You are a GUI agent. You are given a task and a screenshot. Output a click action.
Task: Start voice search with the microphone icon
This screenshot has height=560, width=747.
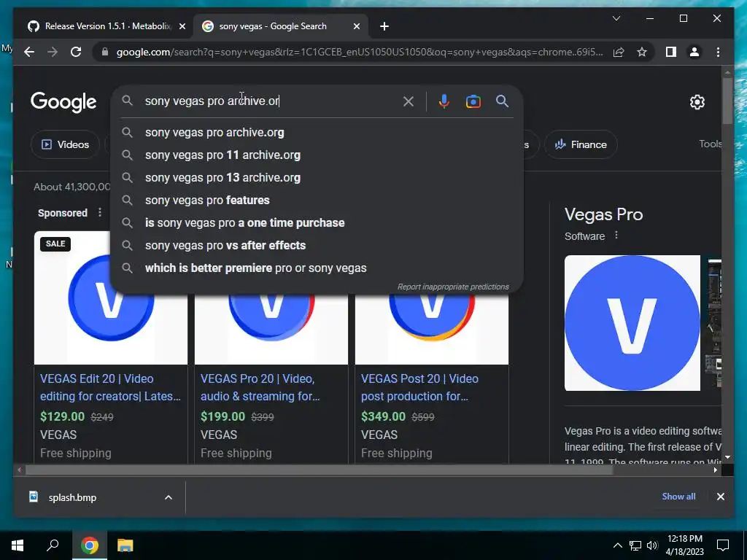(x=444, y=101)
